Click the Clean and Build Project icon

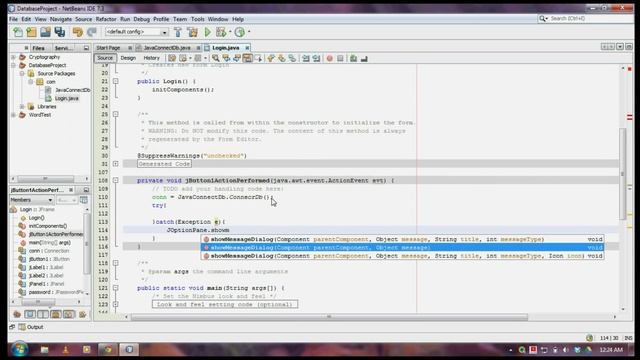tap(193, 32)
